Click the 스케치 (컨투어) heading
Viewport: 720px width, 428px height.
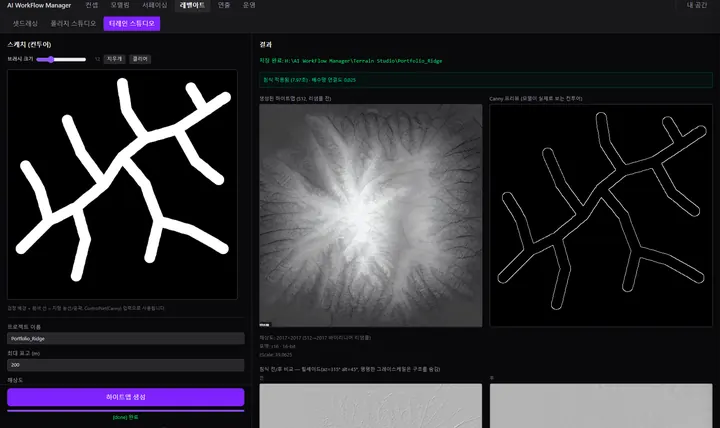pyautogui.click(x=29, y=45)
